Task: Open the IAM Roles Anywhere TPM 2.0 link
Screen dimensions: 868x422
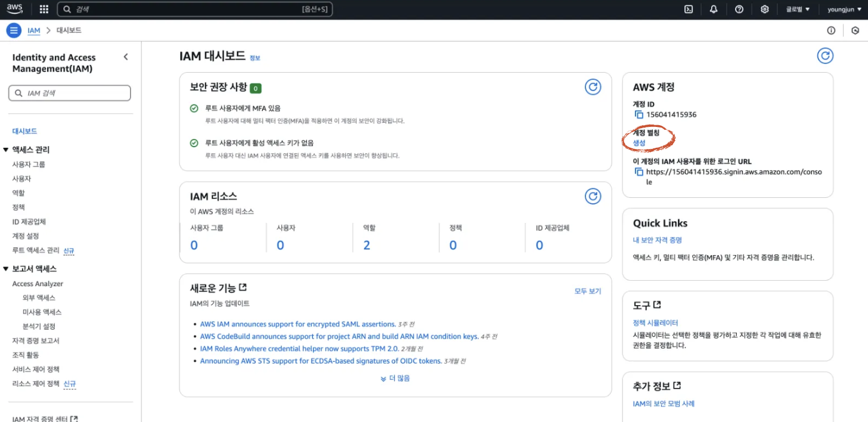Action: pos(299,349)
